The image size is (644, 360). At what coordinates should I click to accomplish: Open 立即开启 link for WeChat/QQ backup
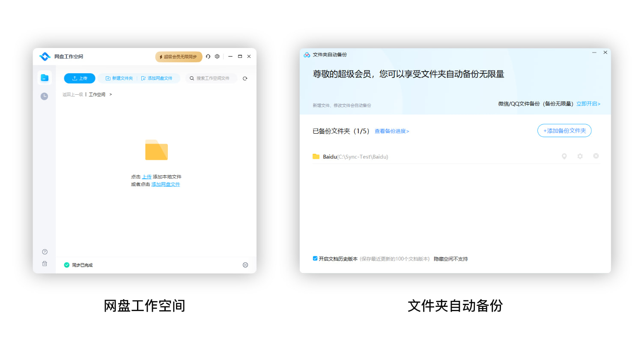588,103
